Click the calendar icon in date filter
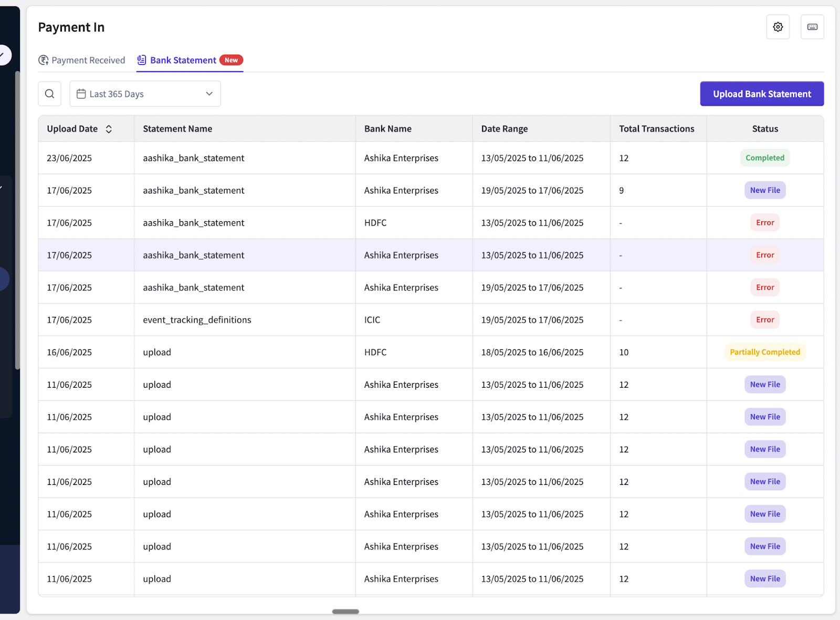Viewport: 840px width, 620px height. tap(81, 94)
